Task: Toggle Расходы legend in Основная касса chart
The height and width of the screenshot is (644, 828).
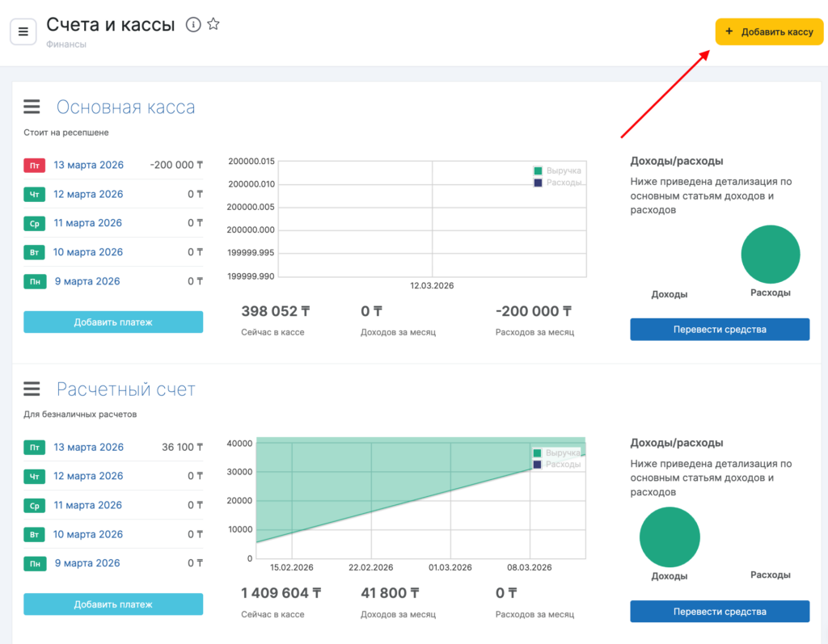Action: click(x=557, y=183)
